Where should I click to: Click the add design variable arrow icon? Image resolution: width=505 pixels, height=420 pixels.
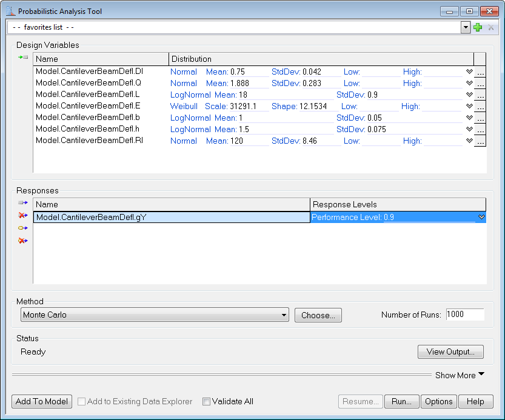coord(23,57)
